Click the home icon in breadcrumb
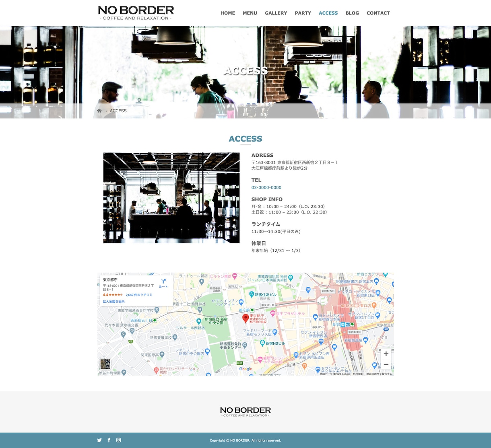 tap(99, 111)
